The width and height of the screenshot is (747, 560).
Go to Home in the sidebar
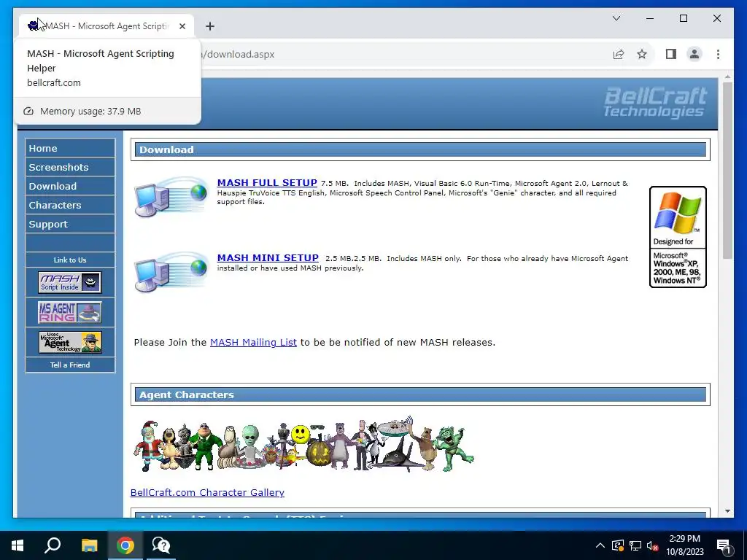point(70,148)
